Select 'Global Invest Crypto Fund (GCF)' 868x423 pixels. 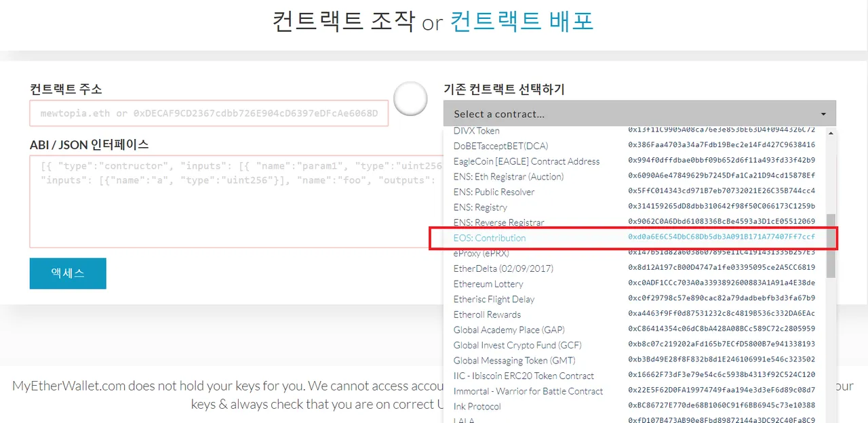coord(634,345)
